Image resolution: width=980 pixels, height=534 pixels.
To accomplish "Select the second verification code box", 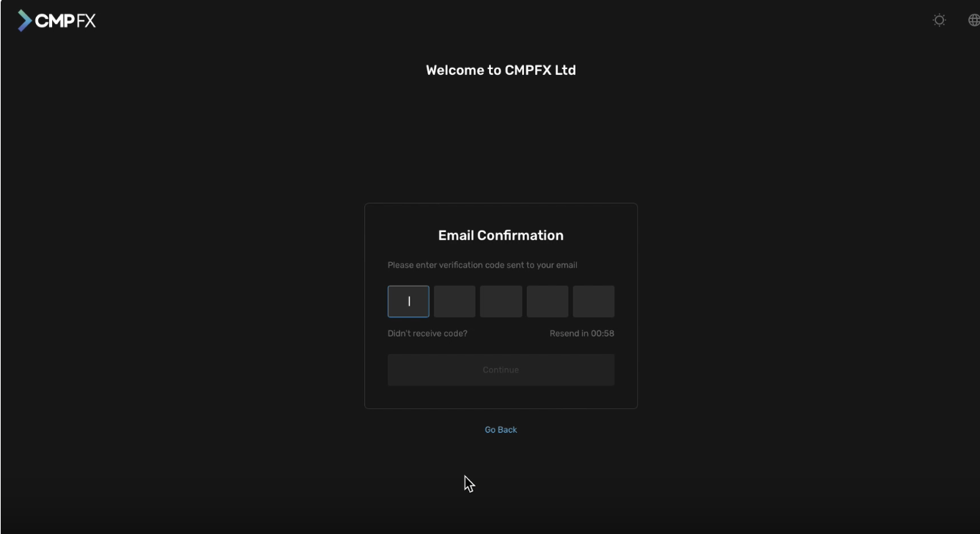I will pyautogui.click(x=454, y=301).
